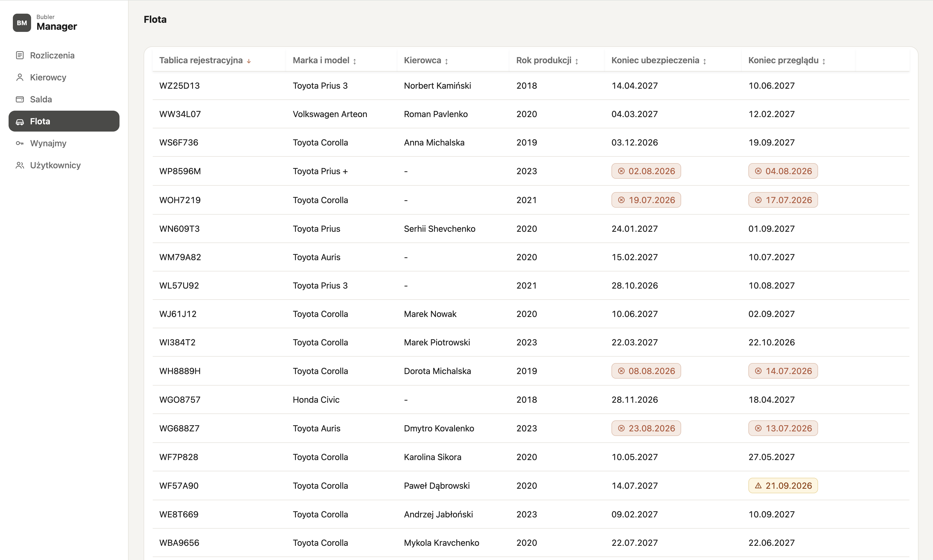
Task: Click sort arrows next to Rok produkcji
Action: pos(576,61)
